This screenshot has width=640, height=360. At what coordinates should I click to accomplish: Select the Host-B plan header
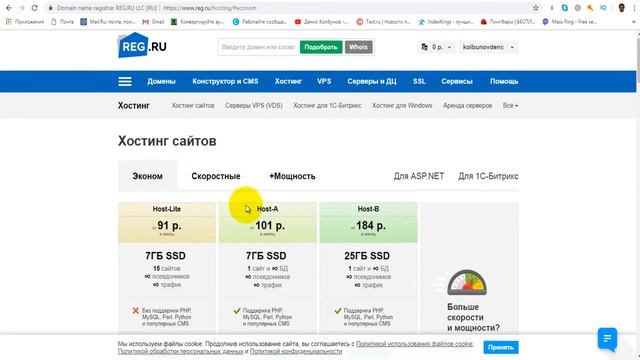368,209
